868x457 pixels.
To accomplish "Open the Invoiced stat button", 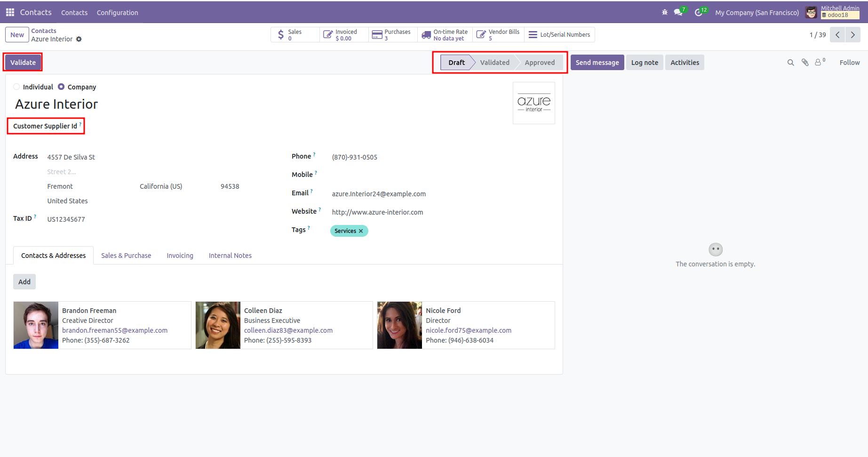I will (344, 35).
